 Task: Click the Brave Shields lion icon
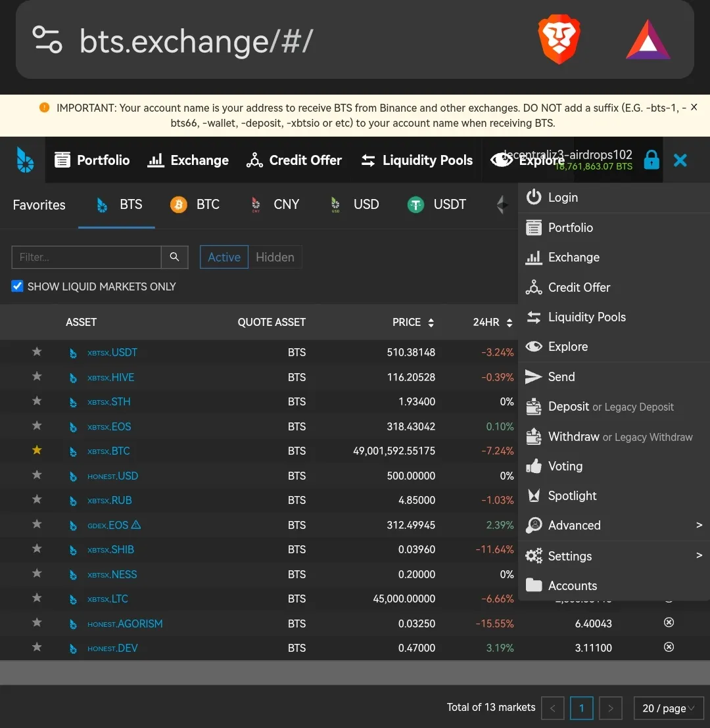click(559, 40)
